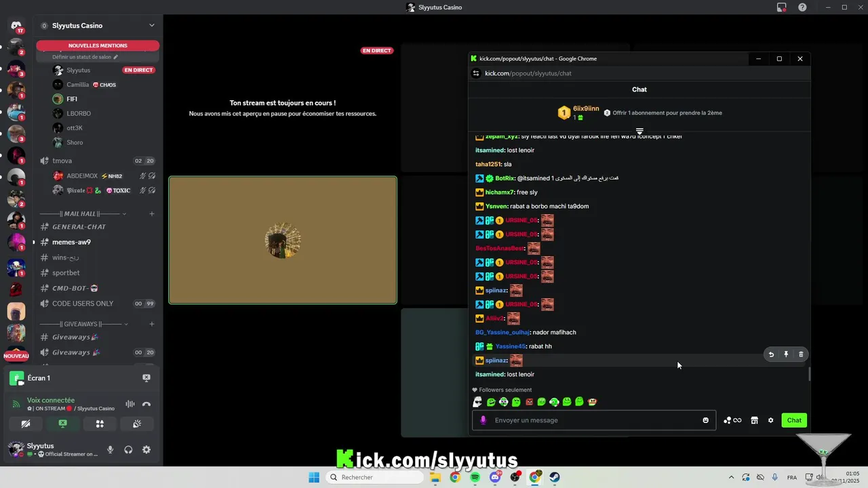Open Steam from the taskbar

click(x=555, y=477)
